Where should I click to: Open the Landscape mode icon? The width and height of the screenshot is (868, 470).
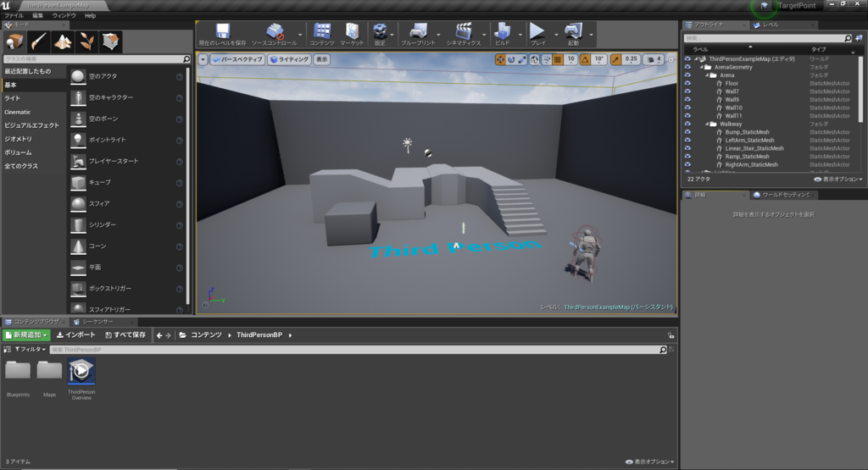tap(63, 41)
